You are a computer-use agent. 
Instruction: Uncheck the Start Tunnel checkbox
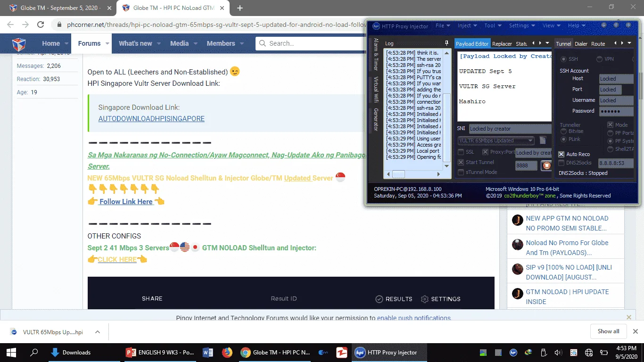461,162
